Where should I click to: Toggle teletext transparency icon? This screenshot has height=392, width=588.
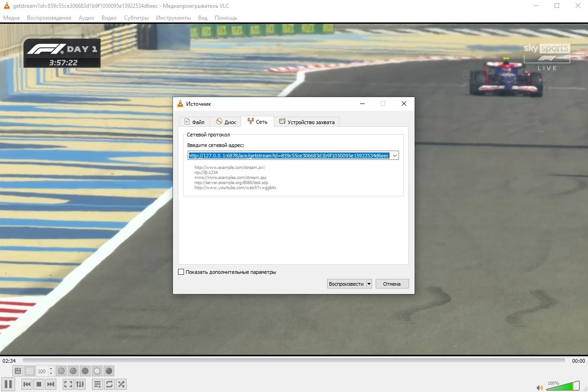click(30, 371)
